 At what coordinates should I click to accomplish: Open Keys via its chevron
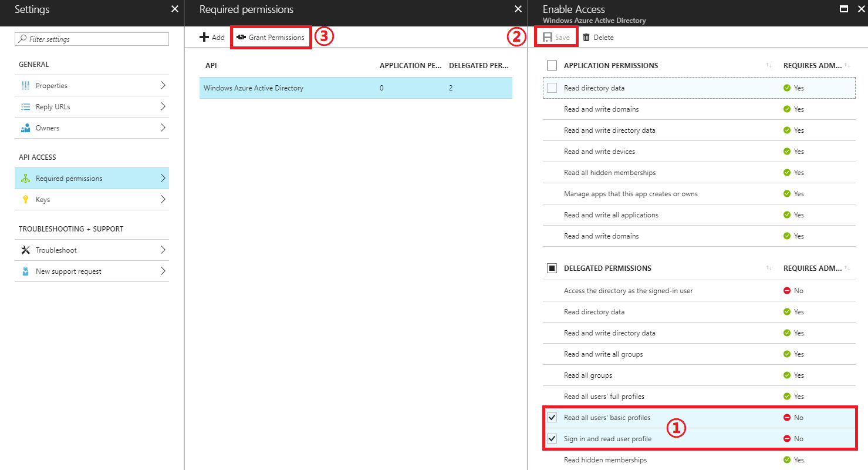163,200
